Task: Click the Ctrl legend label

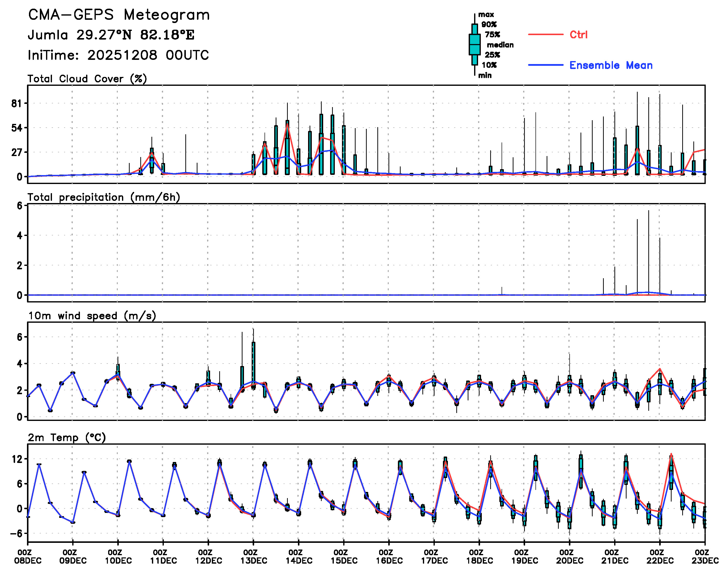Action: (578, 34)
